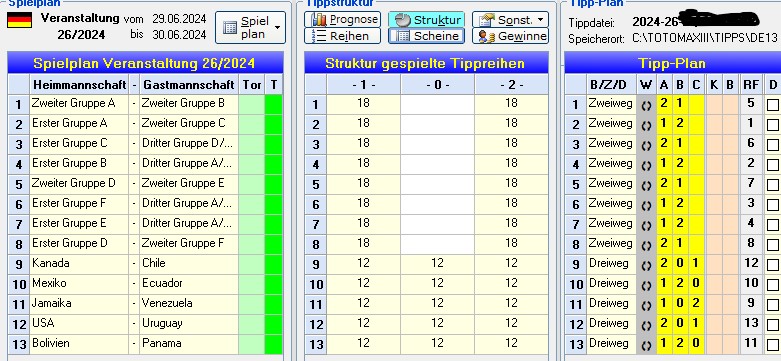Click the W swap icon in Tipp-Plan row 11
Viewport: 781px width, 361px height.
coord(647,305)
